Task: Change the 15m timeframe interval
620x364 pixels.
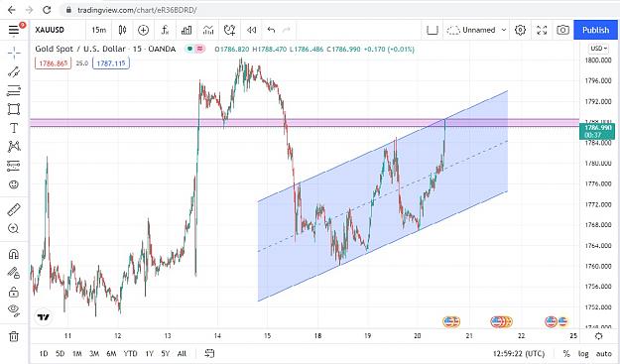Action: [x=98, y=30]
